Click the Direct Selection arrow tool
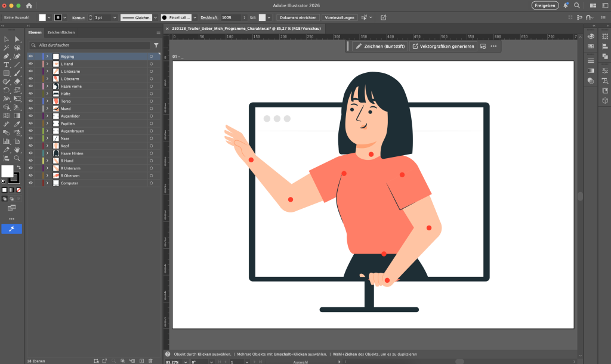Viewport: 611px width, 364px height. (17, 39)
